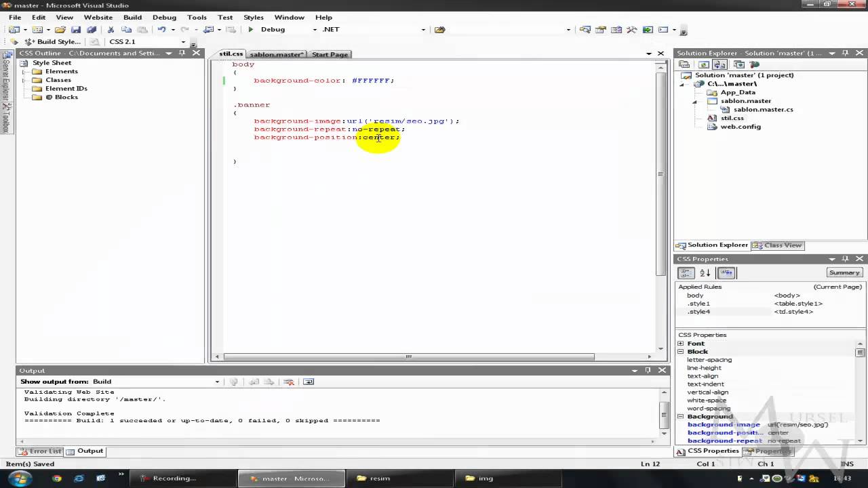Sort CSS properties with the alphabetical A-Z icon

[705, 272]
